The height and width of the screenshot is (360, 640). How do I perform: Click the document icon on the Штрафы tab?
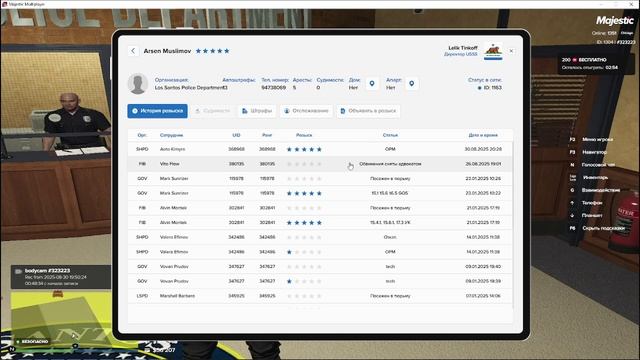click(x=244, y=111)
